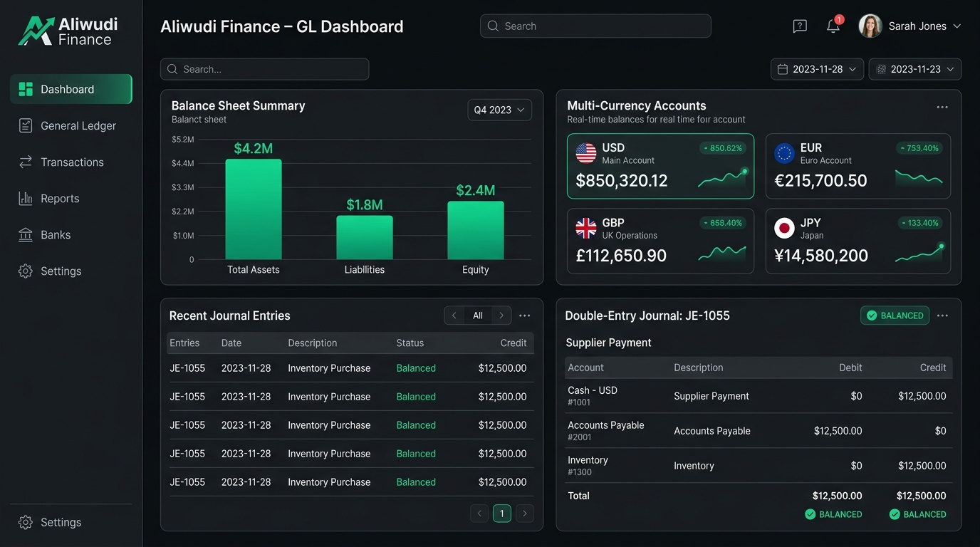This screenshot has height=547, width=980.
Task: Click the USD 850.62% change badge
Action: 722,148
